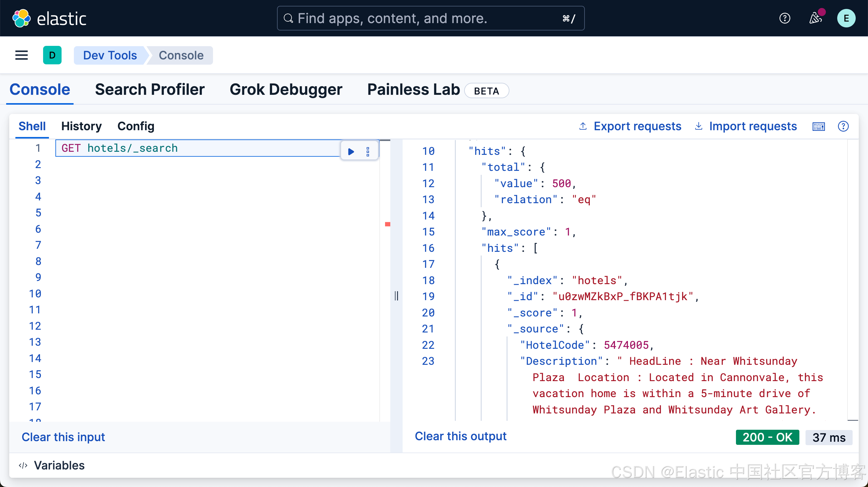Viewport: 868px width, 487px height.
Task: Toggle the hamburger navigation menu
Action: (x=22, y=55)
